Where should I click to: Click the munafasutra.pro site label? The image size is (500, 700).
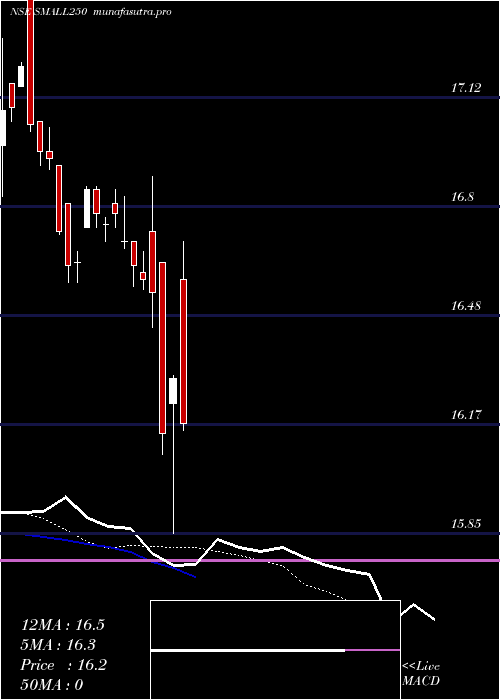[x=133, y=12]
